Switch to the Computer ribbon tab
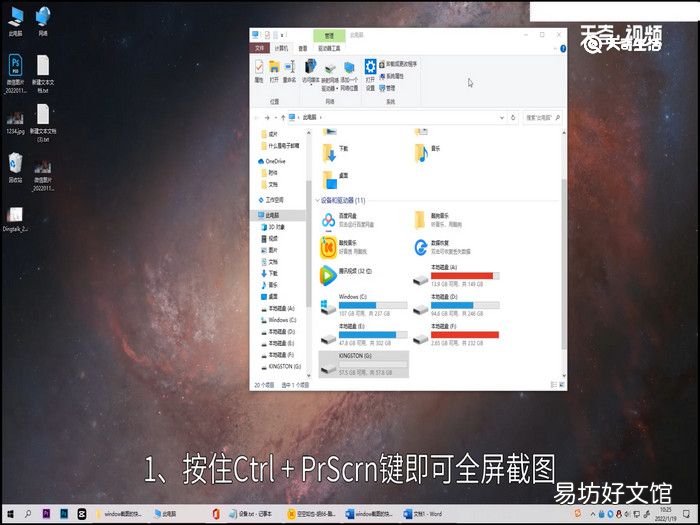This screenshot has width=700, height=525. (281, 48)
